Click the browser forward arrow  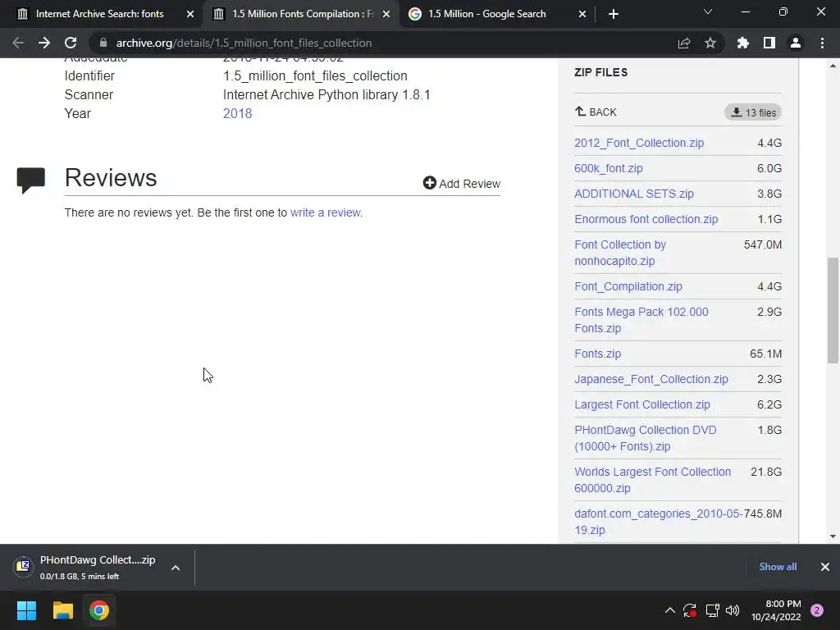(x=44, y=43)
